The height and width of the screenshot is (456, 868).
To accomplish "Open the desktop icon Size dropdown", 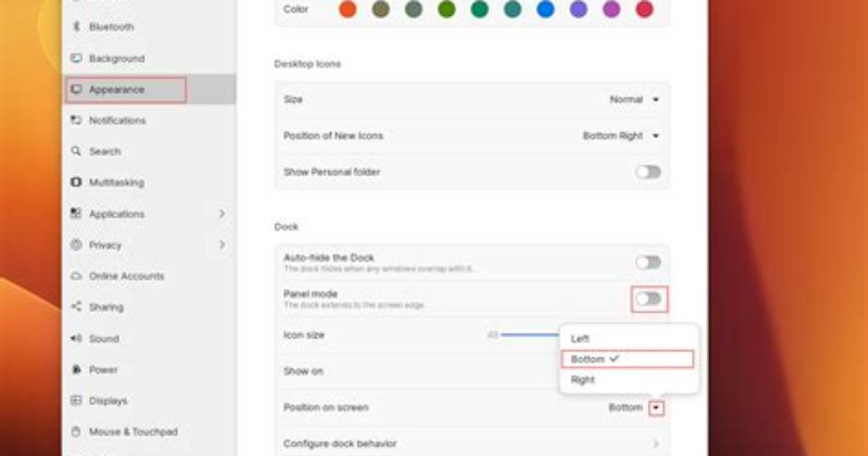I will 634,99.
